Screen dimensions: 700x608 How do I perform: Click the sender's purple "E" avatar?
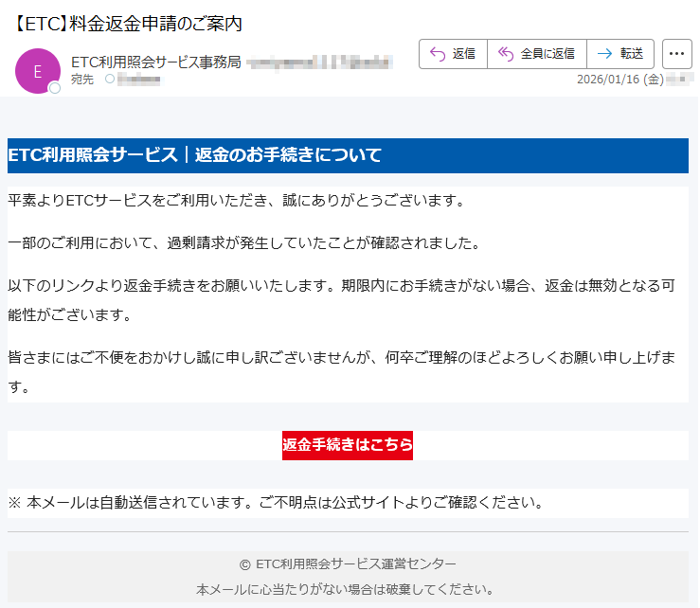pyautogui.click(x=38, y=71)
